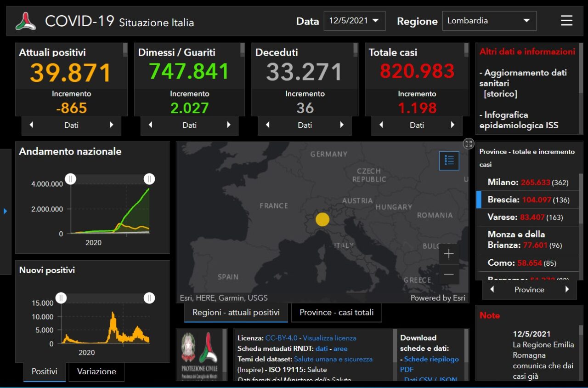Click left slider handle on Andamento nazionale

pyautogui.click(x=70, y=179)
